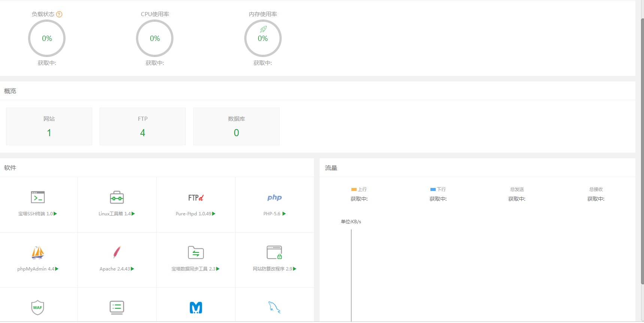Click the CPU使用率 0% gauge circle
Viewport: 644px width, 323px height.
coord(155,38)
